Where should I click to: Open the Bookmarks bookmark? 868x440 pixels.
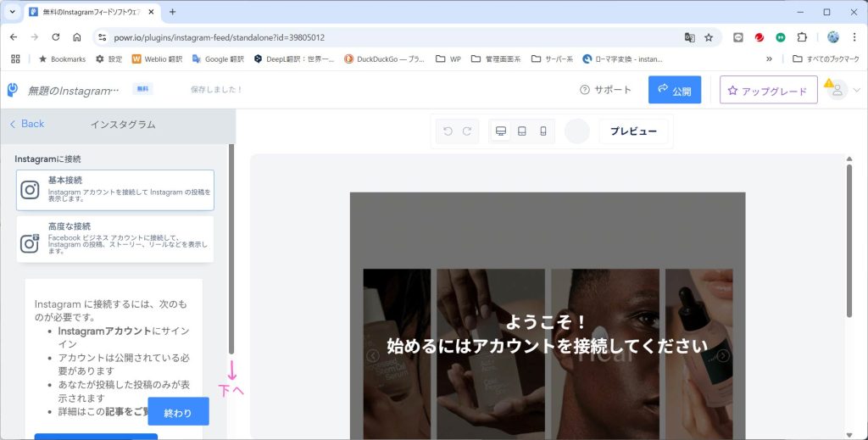click(62, 58)
